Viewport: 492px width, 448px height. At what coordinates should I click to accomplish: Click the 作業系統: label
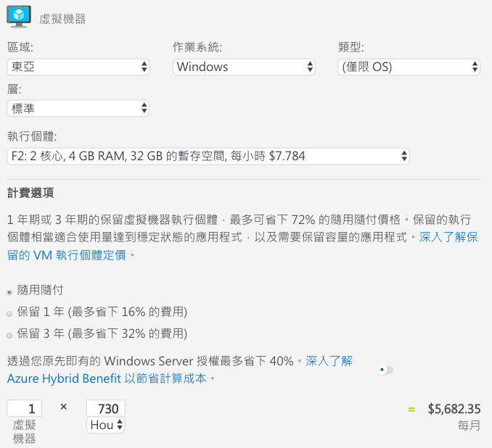coord(197,47)
